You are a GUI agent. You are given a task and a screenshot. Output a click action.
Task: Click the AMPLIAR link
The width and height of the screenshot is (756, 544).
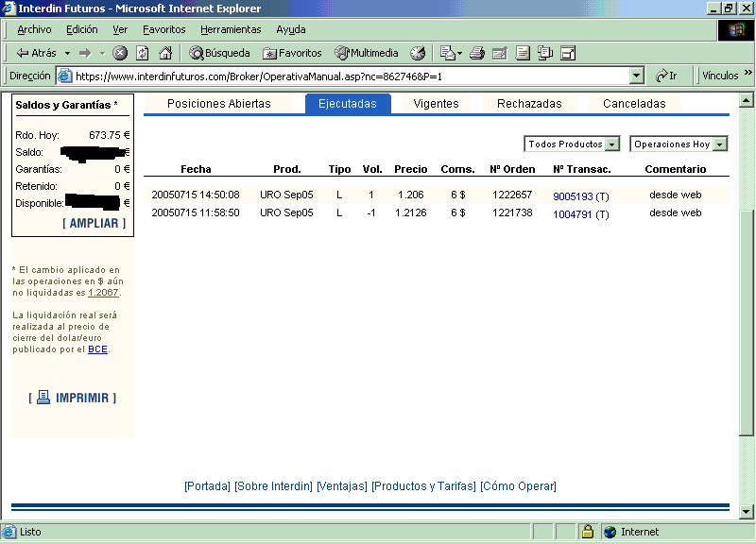[x=94, y=223]
